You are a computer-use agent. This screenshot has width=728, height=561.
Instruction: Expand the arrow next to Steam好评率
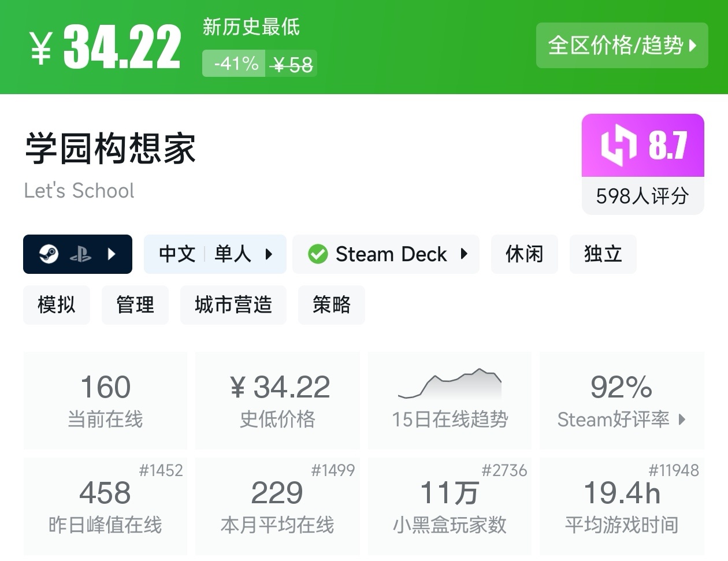tap(682, 419)
